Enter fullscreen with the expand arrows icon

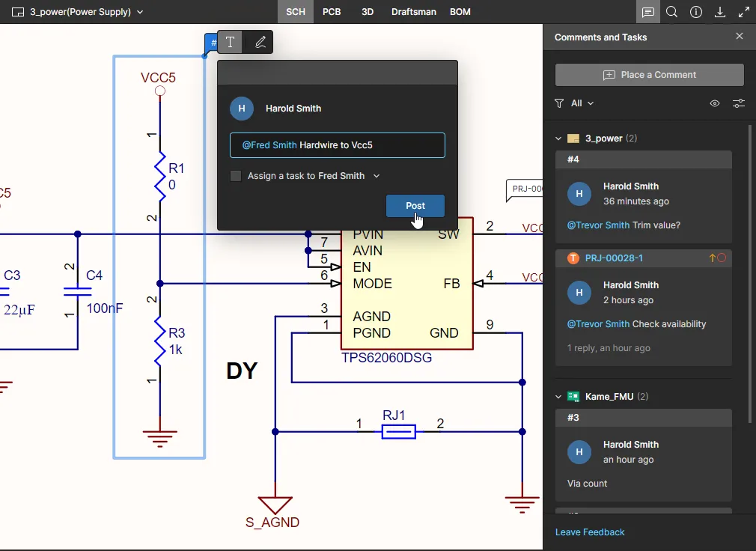point(744,12)
